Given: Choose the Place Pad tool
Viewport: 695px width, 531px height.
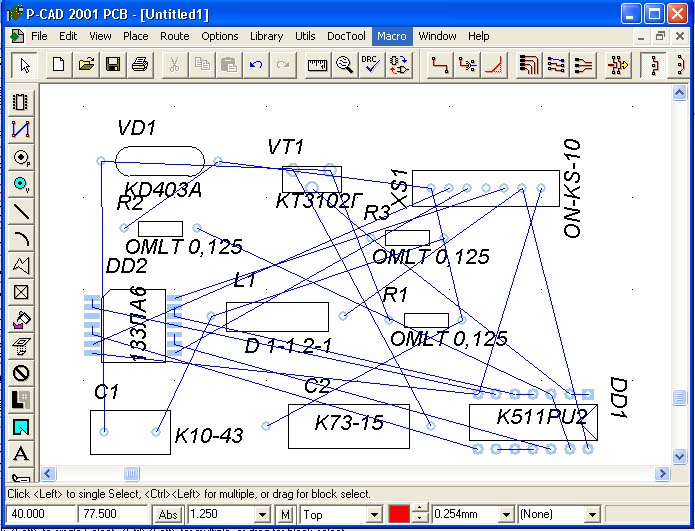Looking at the screenshot, I should (x=20, y=157).
